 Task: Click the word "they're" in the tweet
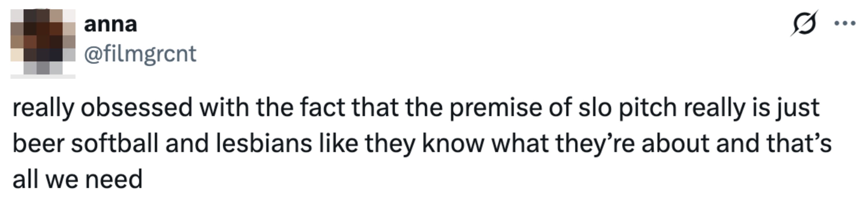[595, 143]
